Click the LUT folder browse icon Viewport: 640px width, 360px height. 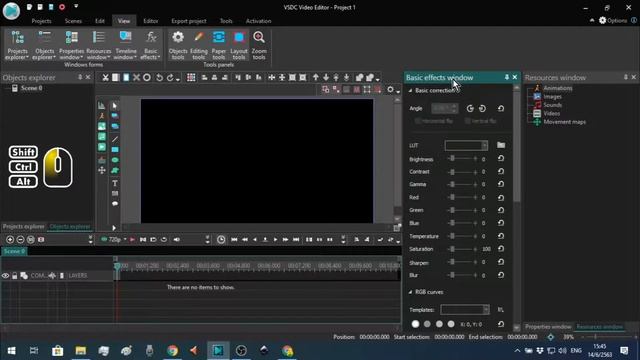click(501, 145)
